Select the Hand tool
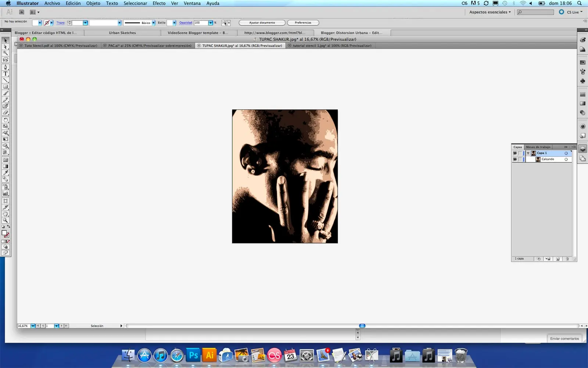The image size is (588, 368). [6, 214]
